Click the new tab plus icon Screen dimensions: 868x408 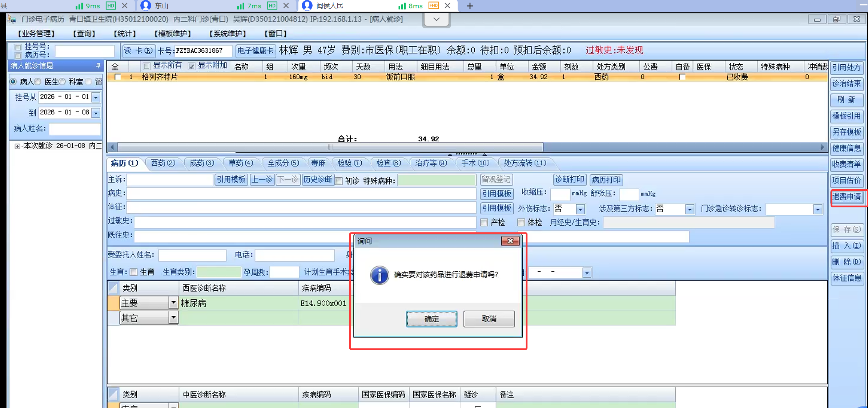[470, 6]
